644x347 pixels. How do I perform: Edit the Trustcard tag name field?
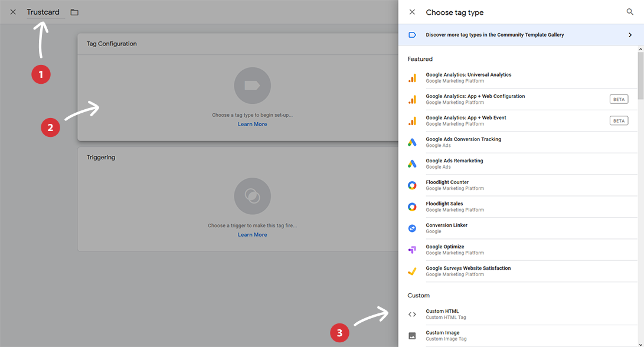click(45, 12)
